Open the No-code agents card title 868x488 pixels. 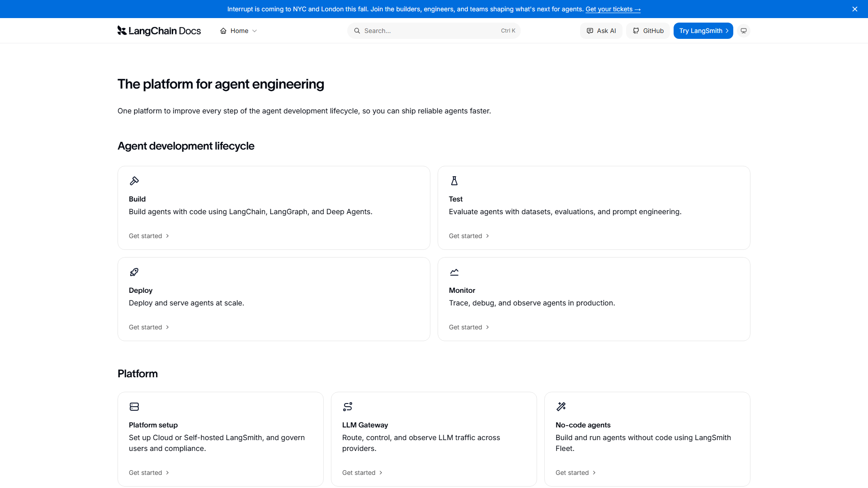(x=583, y=425)
